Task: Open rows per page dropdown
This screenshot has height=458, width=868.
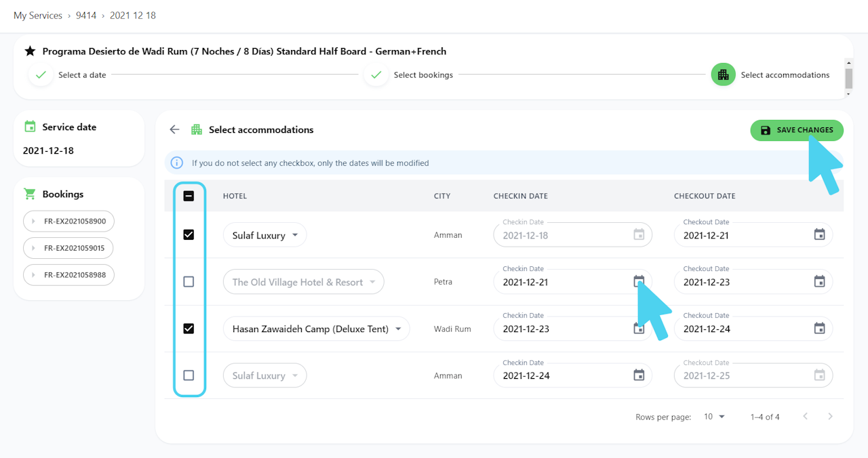Action: (714, 417)
